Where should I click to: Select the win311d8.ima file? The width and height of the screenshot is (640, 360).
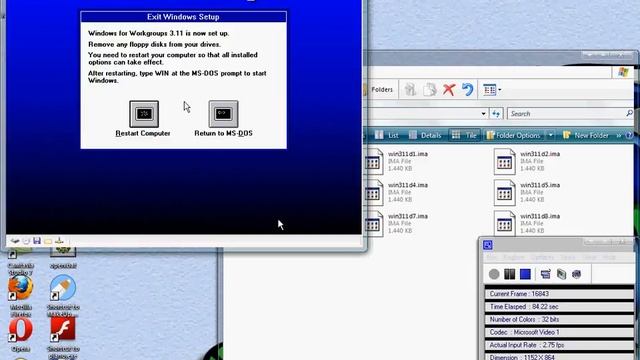tap(527, 223)
